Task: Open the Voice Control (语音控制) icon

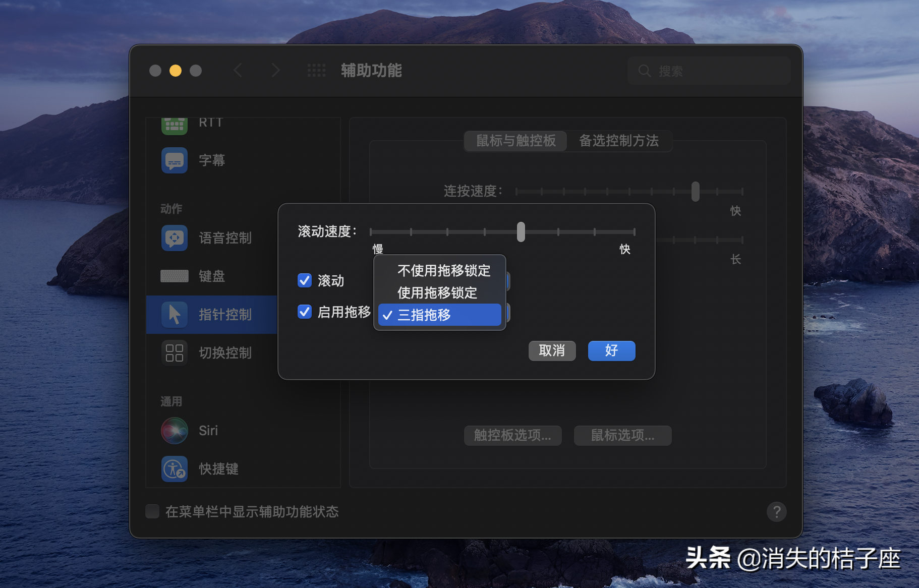Action: click(x=175, y=238)
